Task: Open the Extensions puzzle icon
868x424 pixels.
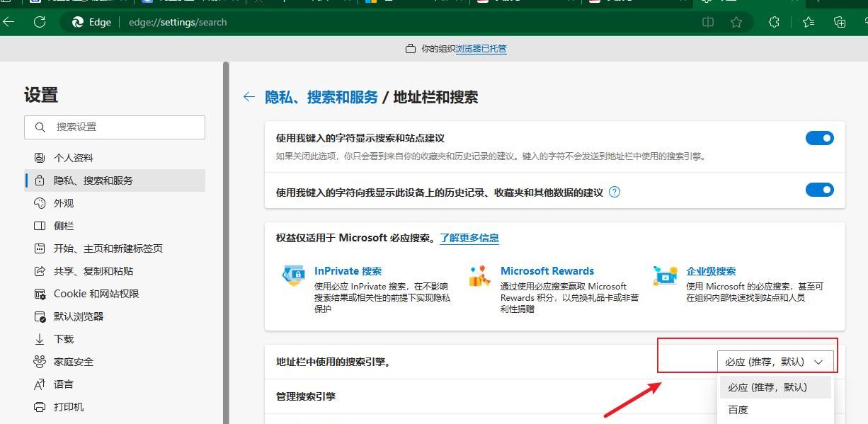Action: click(x=774, y=22)
